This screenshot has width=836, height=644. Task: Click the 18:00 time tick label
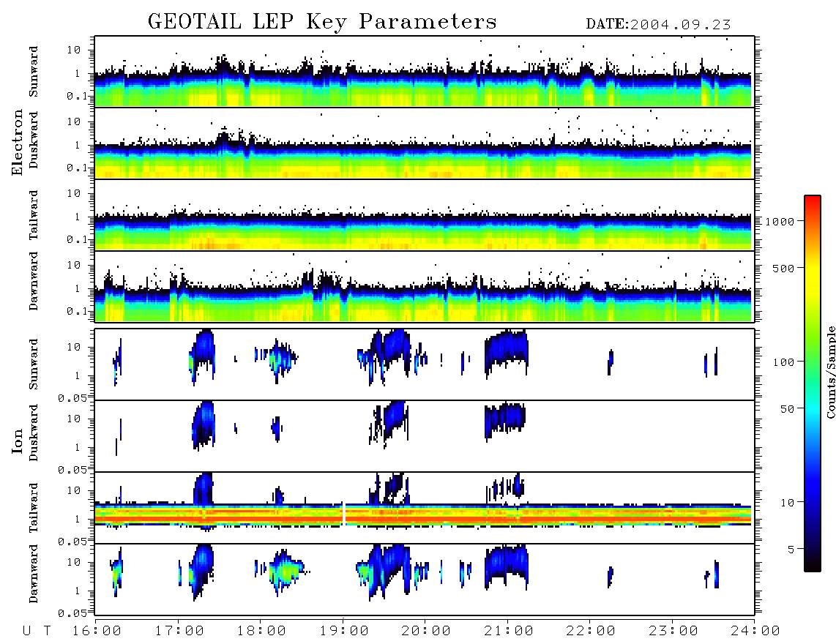(x=261, y=632)
